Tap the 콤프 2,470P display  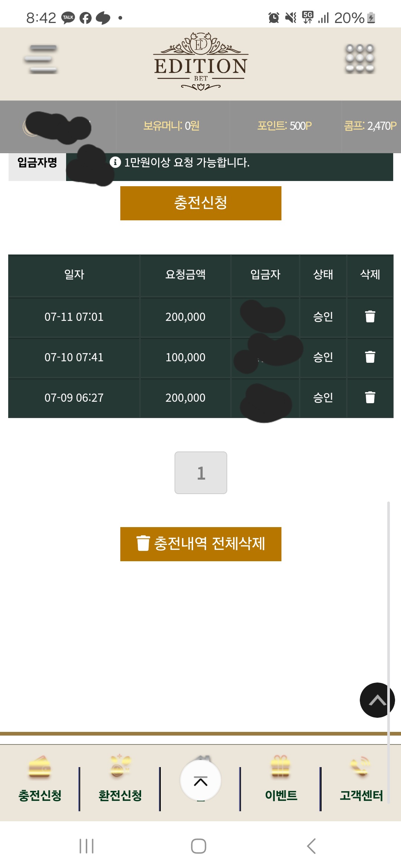click(x=370, y=126)
